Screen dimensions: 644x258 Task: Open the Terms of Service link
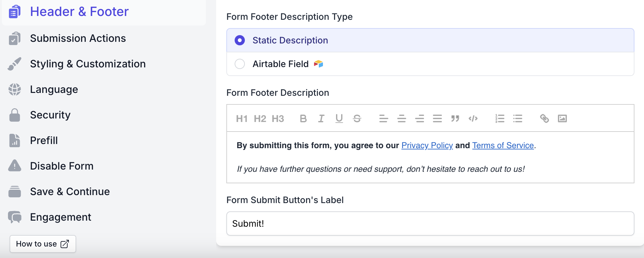pos(503,145)
